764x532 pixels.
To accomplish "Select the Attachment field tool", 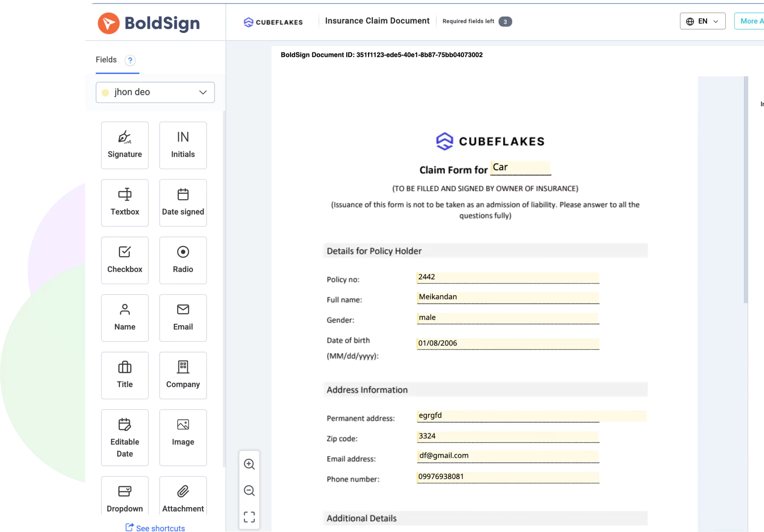I will (x=183, y=496).
